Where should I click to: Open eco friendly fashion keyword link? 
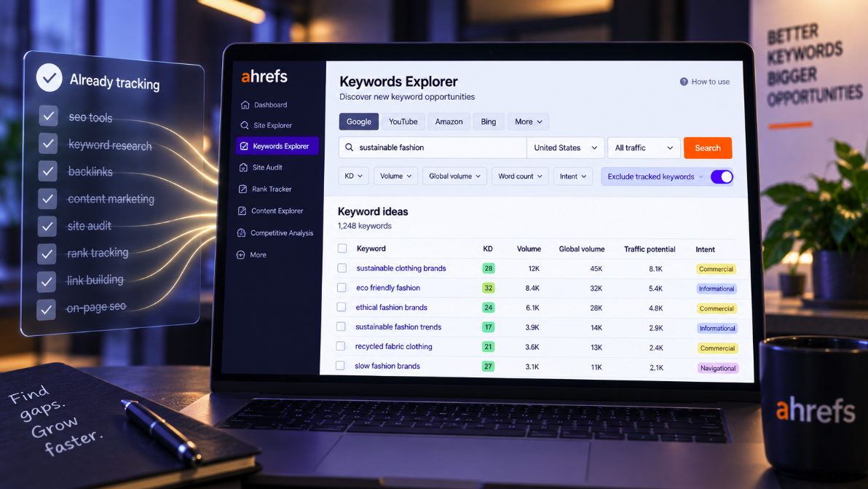[388, 287]
